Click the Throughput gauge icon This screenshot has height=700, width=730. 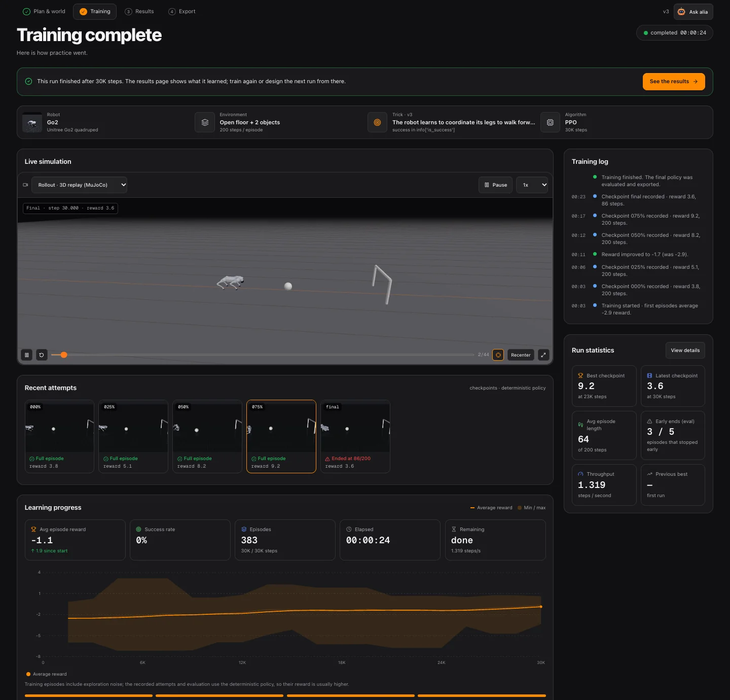coord(580,474)
